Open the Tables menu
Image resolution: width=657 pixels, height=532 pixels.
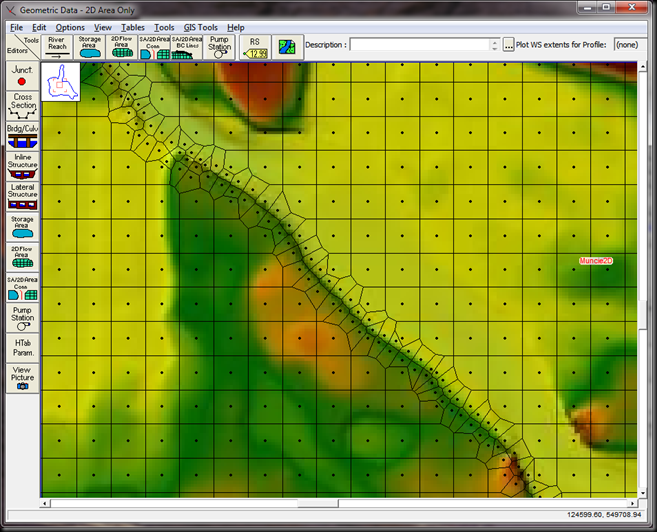click(x=133, y=27)
